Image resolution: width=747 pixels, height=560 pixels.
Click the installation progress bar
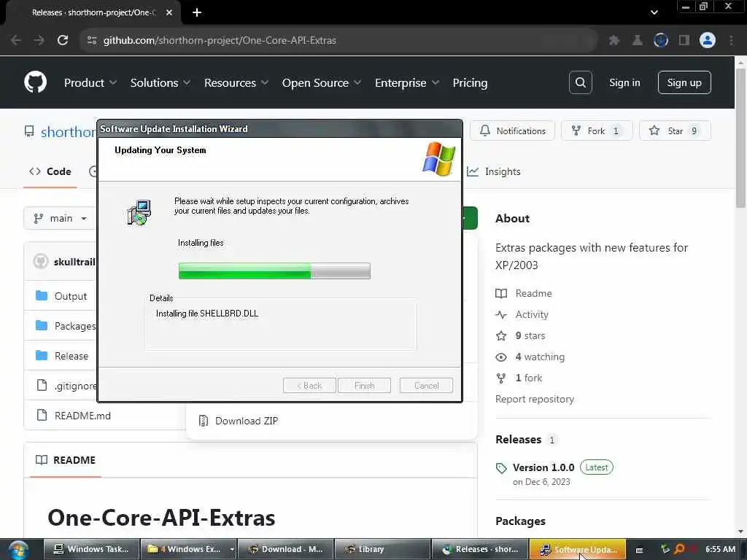coord(274,271)
